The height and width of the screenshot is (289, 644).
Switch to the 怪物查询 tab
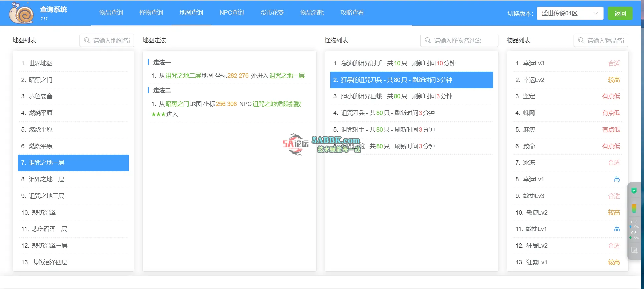[151, 13]
